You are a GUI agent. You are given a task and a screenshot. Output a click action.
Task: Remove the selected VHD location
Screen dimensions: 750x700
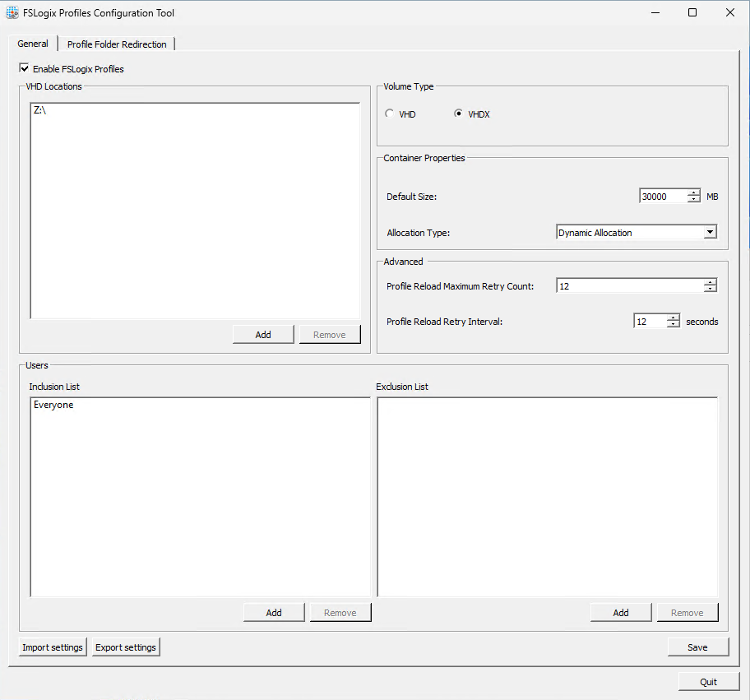330,335
